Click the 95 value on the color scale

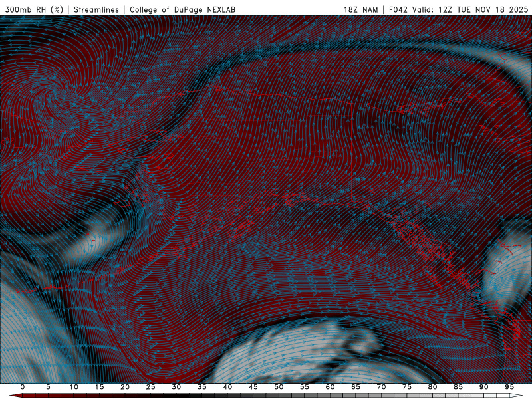click(x=509, y=387)
